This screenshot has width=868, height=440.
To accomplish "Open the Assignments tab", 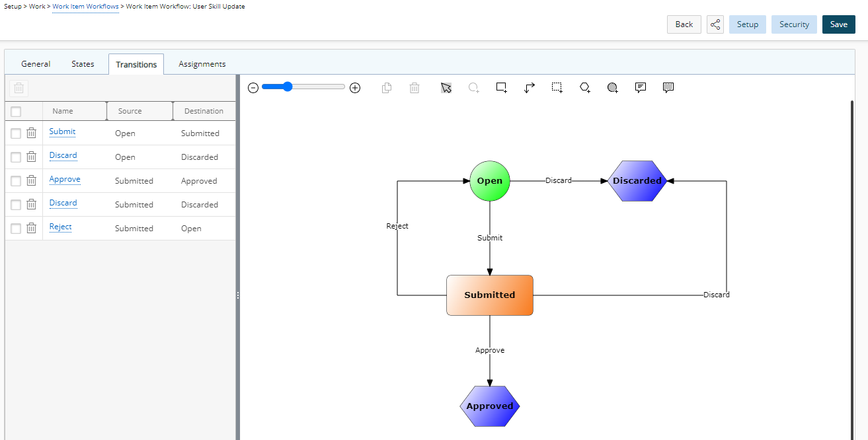I will (202, 64).
